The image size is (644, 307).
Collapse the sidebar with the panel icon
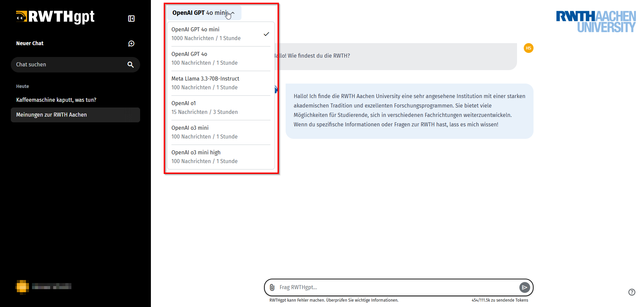(x=131, y=19)
